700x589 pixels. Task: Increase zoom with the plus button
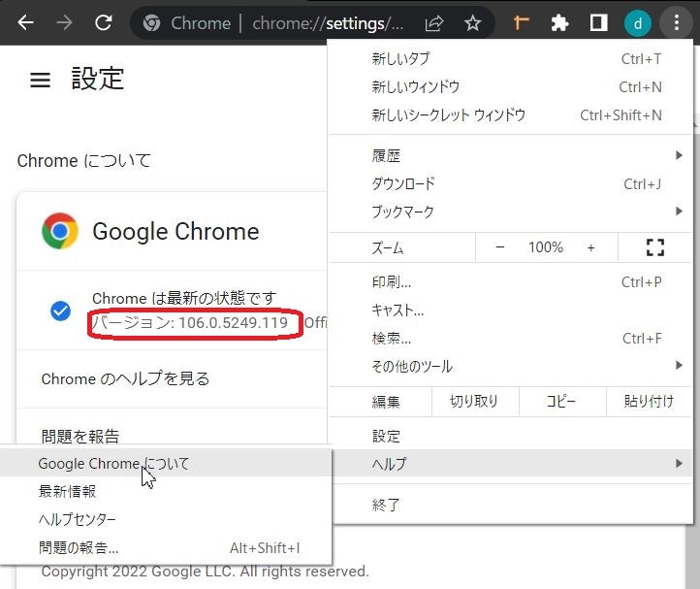tap(590, 247)
